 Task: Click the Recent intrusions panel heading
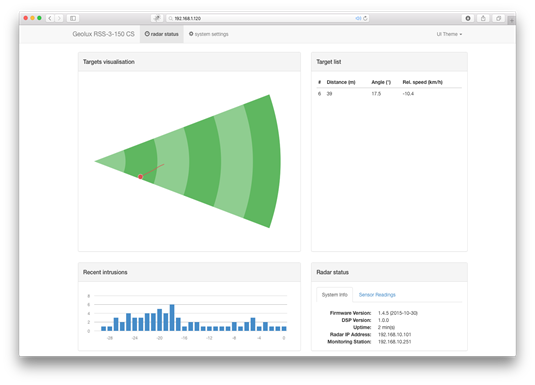105,272
